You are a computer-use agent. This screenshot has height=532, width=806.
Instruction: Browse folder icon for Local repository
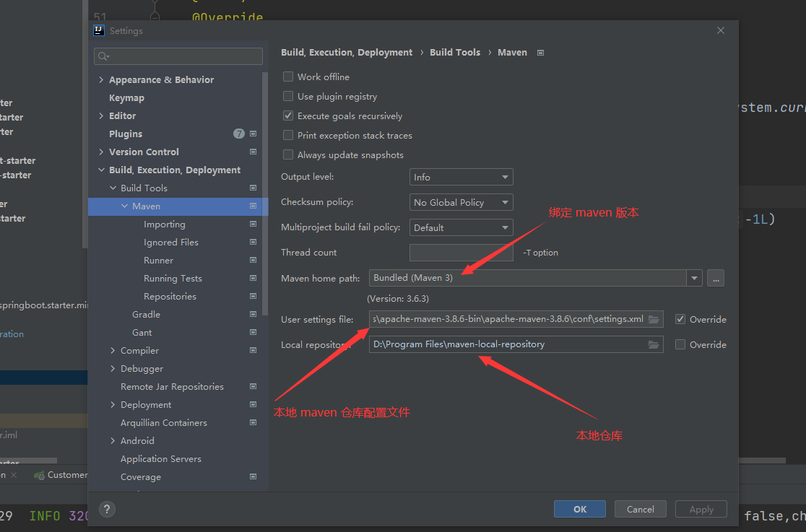(654, 344)
